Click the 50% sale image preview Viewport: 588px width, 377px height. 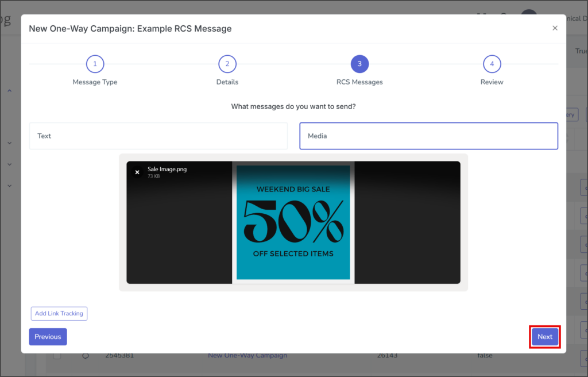[x=293, y=222]
